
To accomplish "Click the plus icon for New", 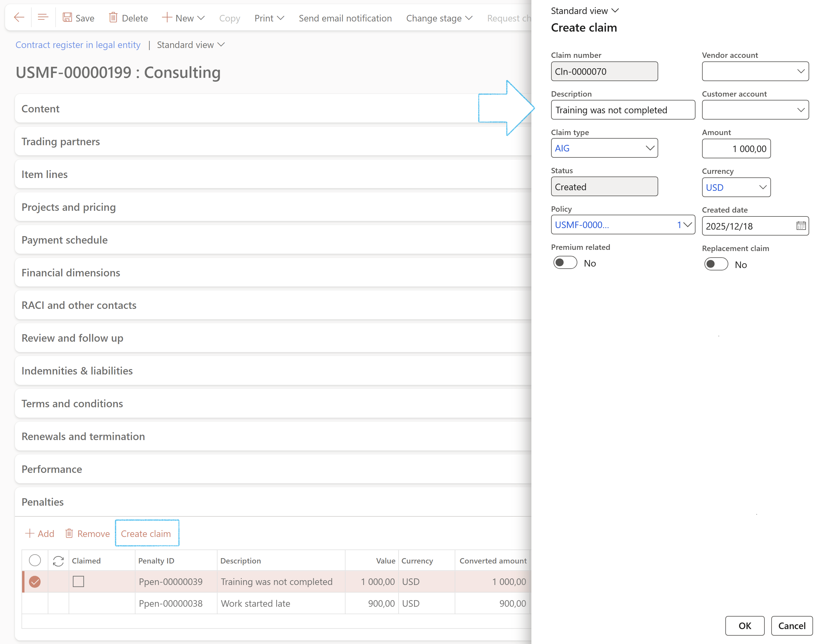I will [x=167, y=18].
